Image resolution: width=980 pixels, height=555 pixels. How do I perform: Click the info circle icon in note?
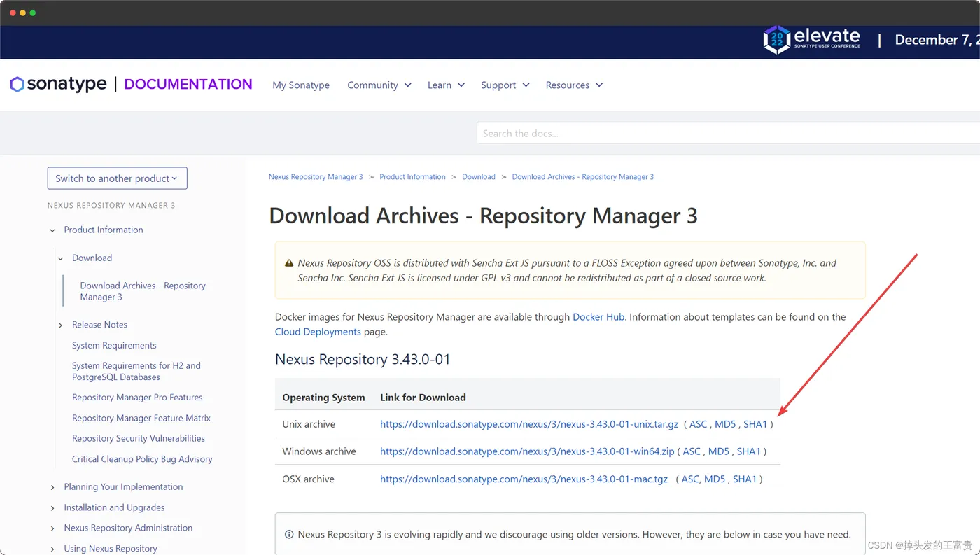tap(289, 535)
